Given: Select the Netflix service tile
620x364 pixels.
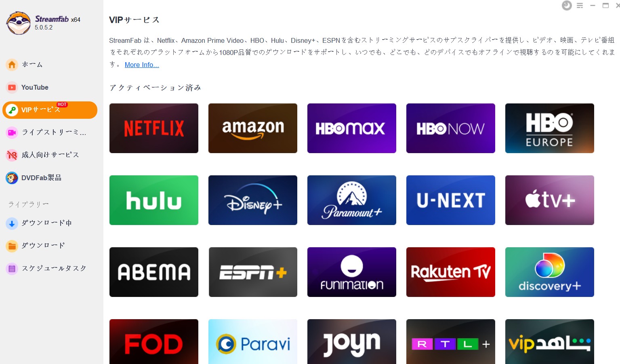Looking at the screenshot, I should [x=153, y=128].
